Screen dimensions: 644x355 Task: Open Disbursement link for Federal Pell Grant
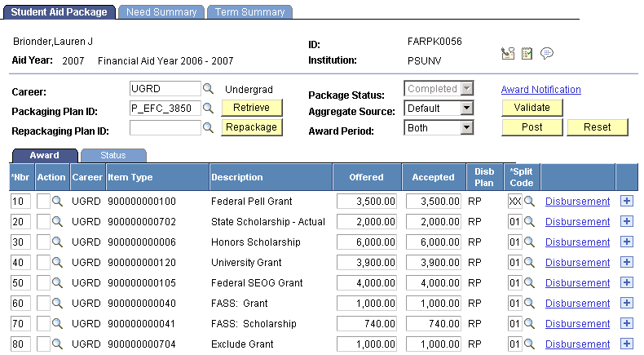[x=577, y=201]
